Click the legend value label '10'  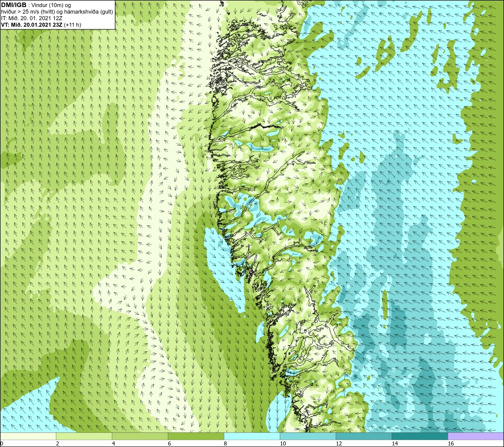(283, 444)
